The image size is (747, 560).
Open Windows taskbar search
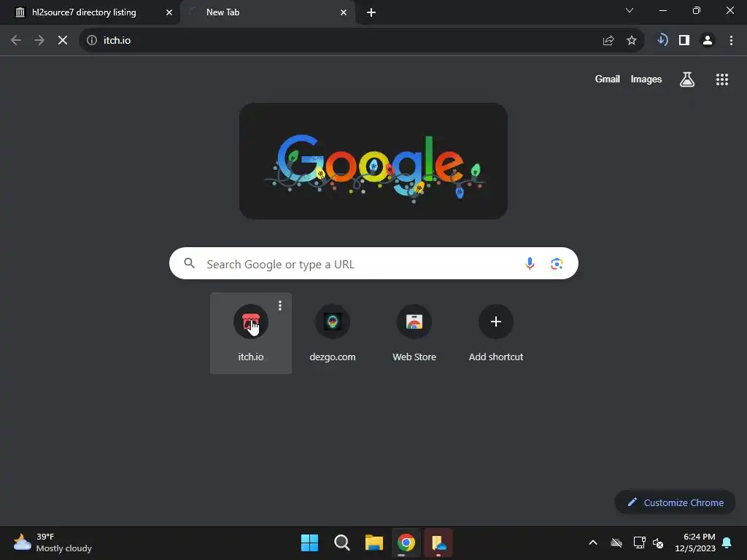point(341,542)
